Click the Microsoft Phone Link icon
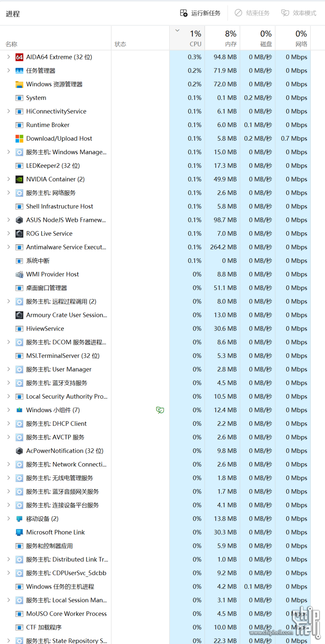 click(20, 533)
